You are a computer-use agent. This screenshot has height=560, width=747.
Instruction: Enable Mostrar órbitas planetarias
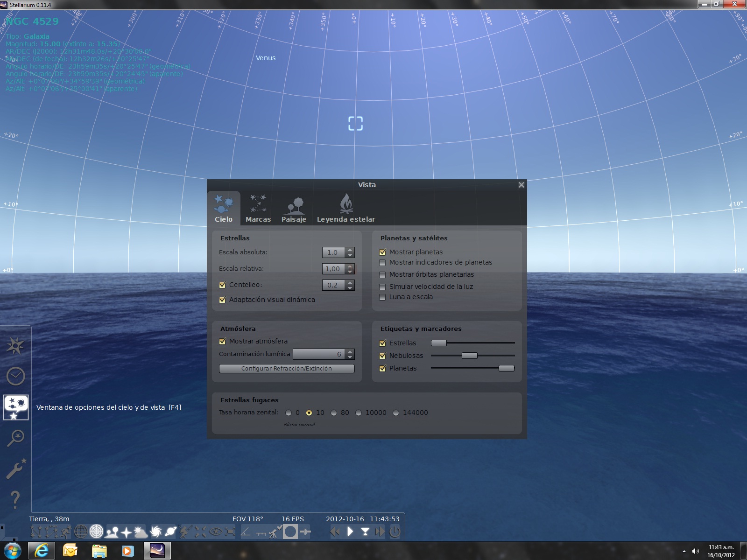(382, 274)
